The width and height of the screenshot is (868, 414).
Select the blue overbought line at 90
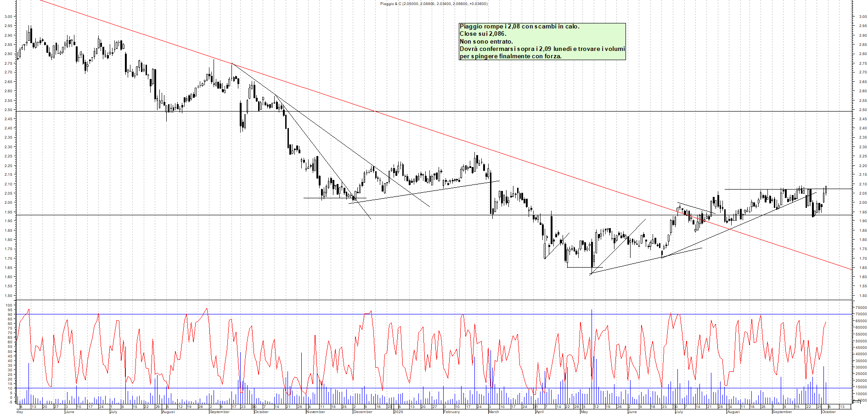coord(505,314)
